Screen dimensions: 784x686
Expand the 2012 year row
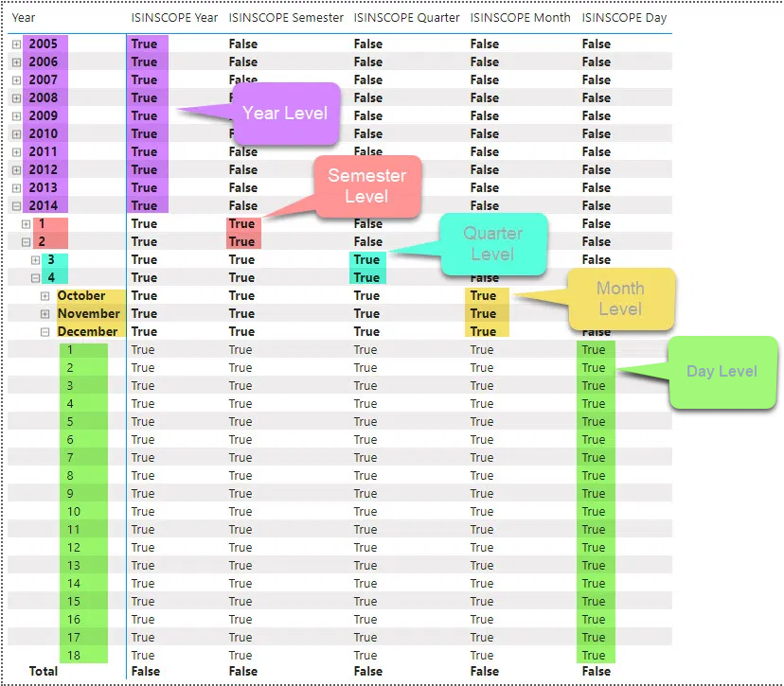(16, 170)
